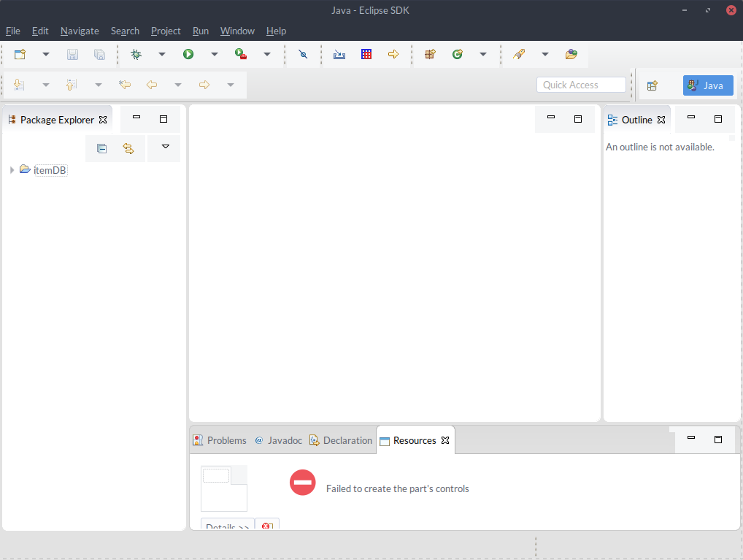
Task: Maximize the Package Explorer view
Action: coord(163,119)
